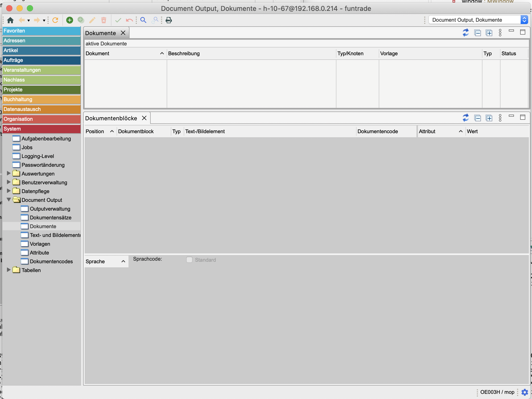The image size is (532, 399).
Task: Click the printer icon in the toolbar
Action: coord(169,20)
